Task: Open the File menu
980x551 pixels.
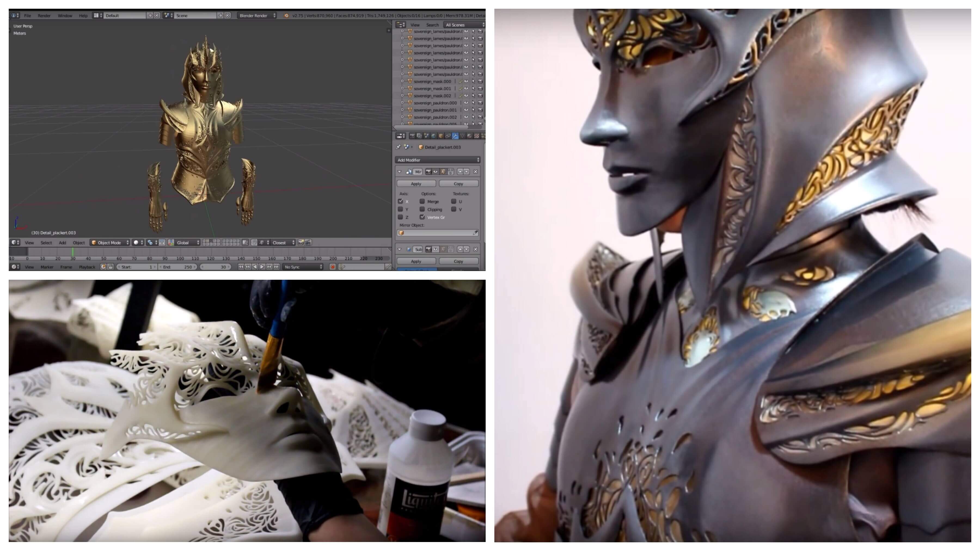Action: 27,16
